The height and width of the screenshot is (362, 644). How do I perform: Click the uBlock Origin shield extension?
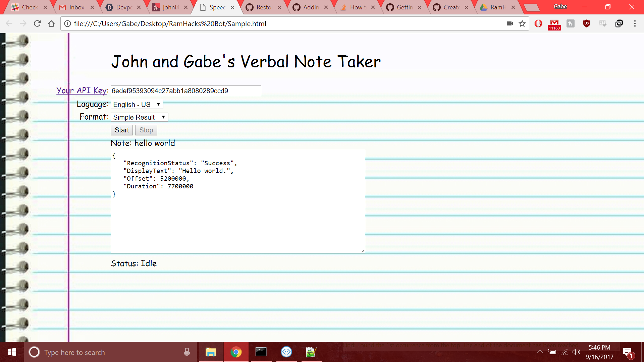pos(586,23)
